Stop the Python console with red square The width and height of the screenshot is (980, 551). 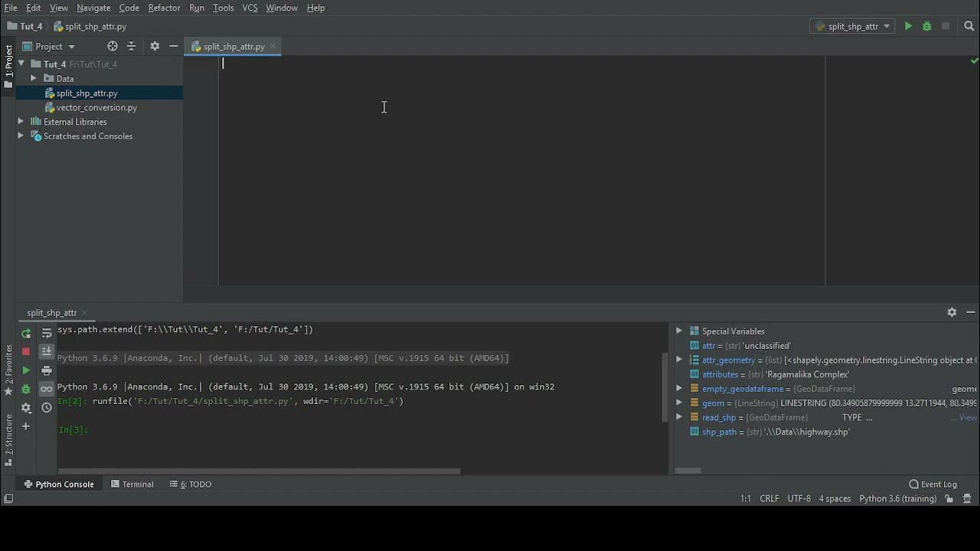pyautogui.click(x=26, y=351)
